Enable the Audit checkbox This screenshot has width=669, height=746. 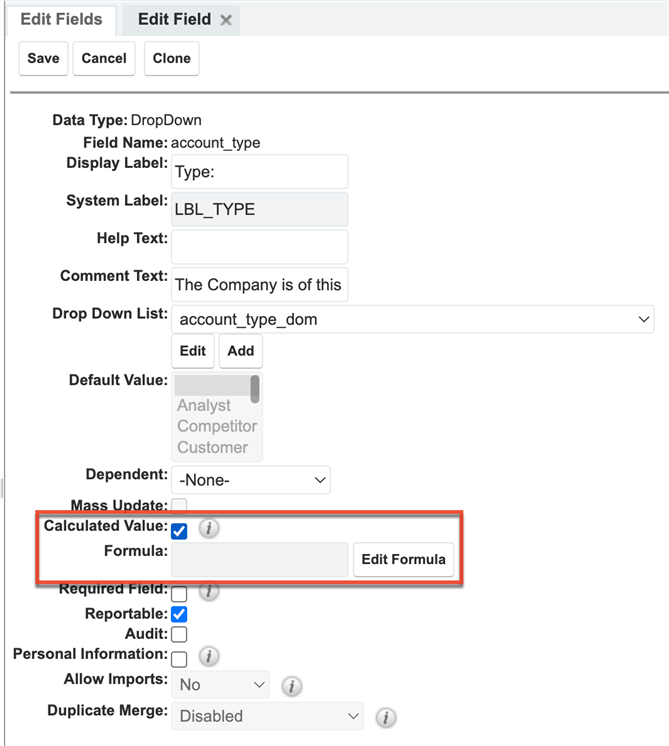pyautogui.click(x=180, y=634)
